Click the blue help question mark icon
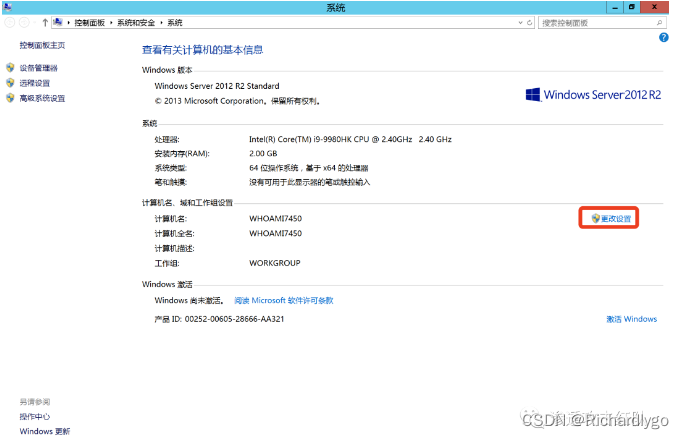The image size is (684, 439). point(663,38)
